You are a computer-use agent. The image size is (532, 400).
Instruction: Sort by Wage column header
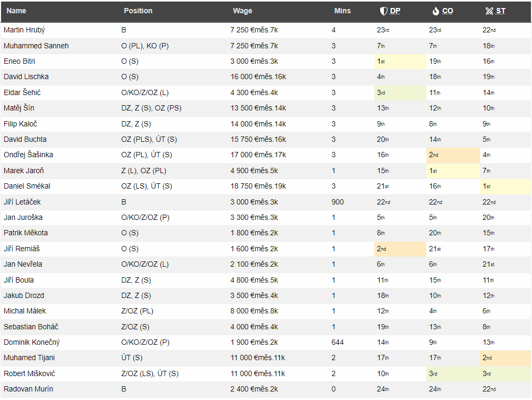(242, 11)
